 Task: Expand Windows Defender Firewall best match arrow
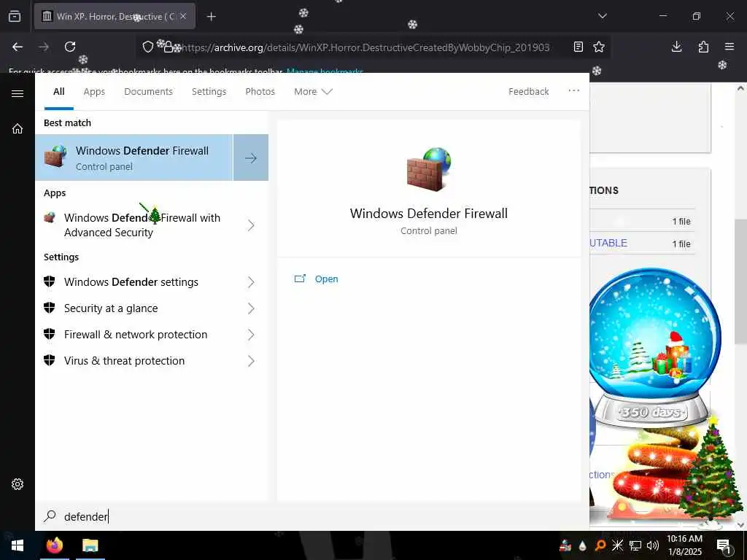251,157
